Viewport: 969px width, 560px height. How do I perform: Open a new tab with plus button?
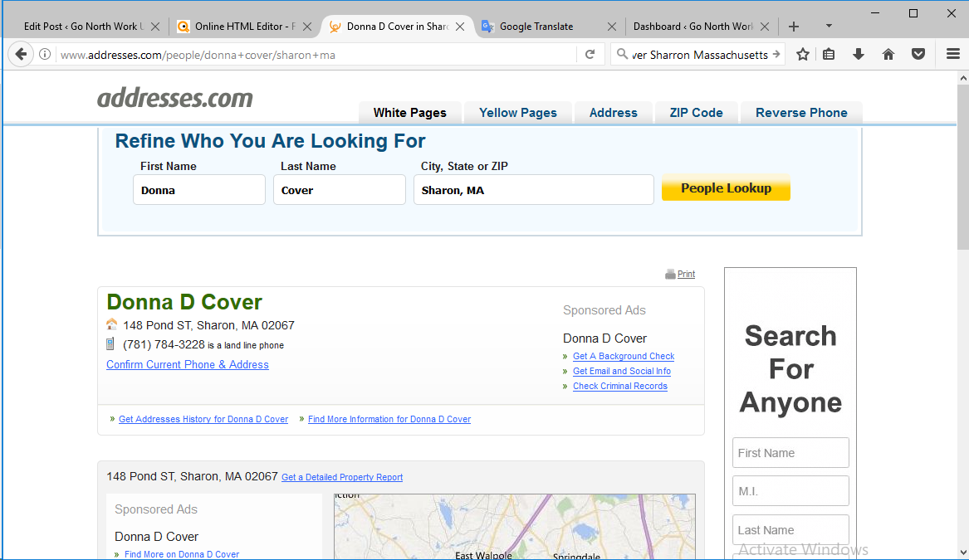(794, 27)
